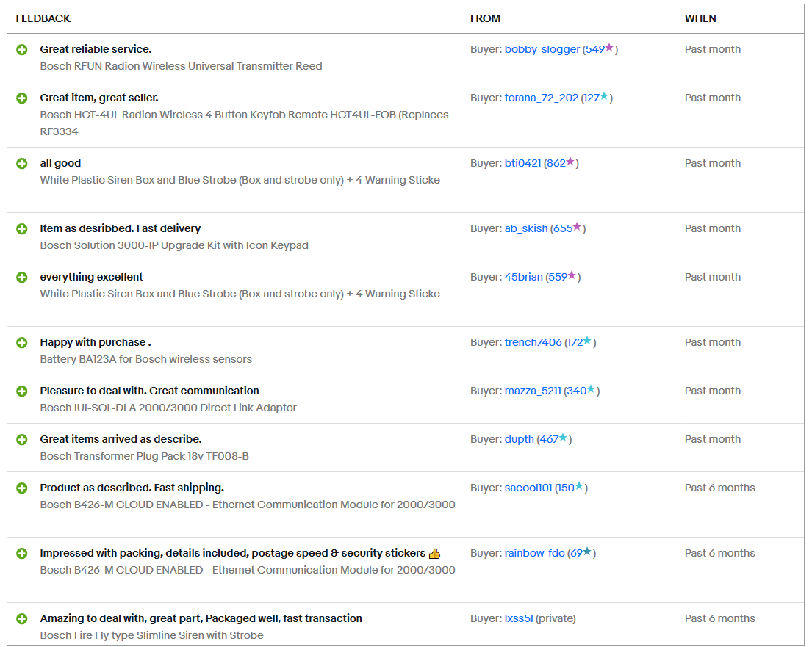Select Bosch B426-M item in rainbow-fdc's row

point(248,570)
